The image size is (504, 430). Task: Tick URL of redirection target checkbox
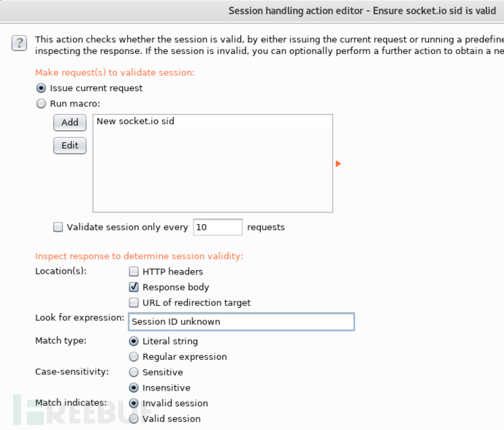coord(134,302)
